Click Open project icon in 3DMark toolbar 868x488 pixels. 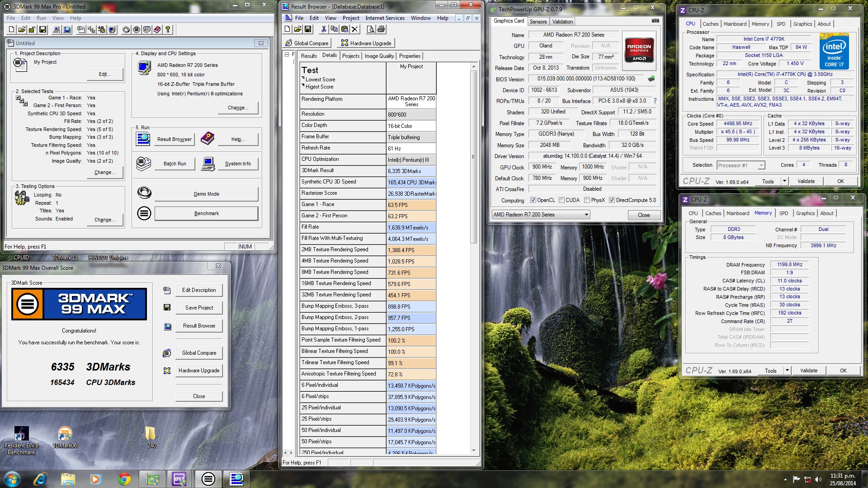22,30
